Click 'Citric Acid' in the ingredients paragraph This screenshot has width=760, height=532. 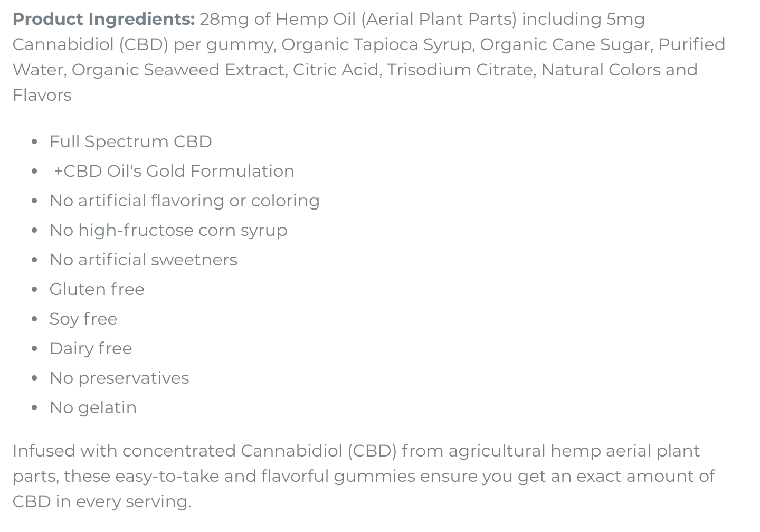(337, 70)
